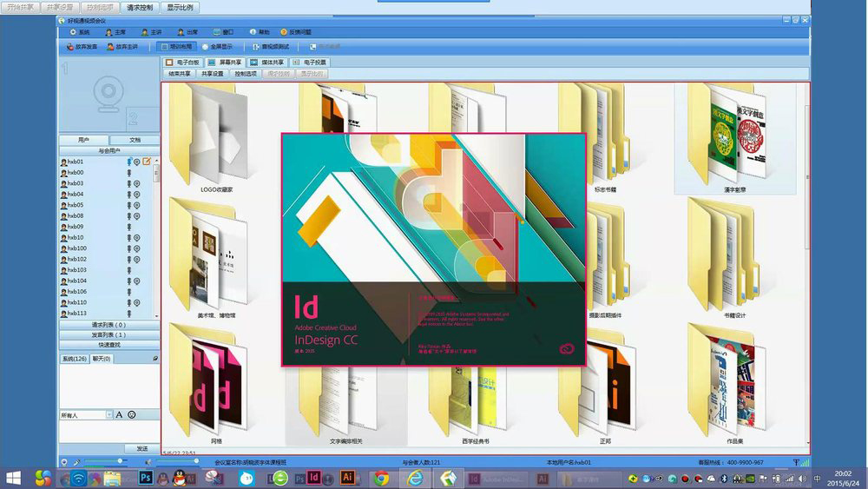Open Internet Explorer from taskbar
The image size is (868, 489).
pos(415,478)
